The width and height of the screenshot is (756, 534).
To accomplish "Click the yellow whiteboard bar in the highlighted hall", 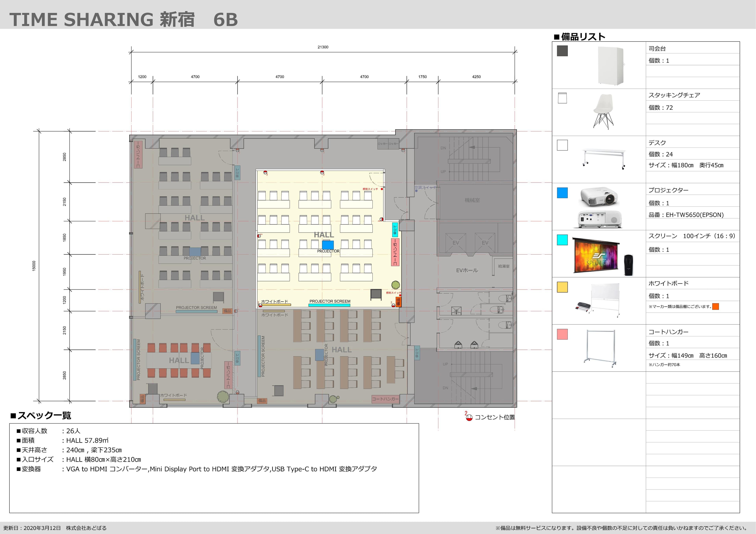I will point(276,305).
